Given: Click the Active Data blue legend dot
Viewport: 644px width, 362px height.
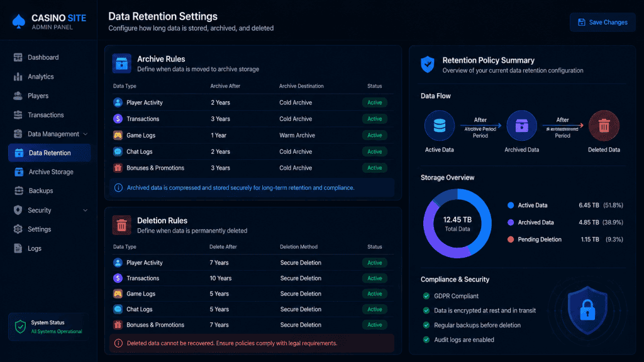Looking at the screenshot, I should coord(511,206).
